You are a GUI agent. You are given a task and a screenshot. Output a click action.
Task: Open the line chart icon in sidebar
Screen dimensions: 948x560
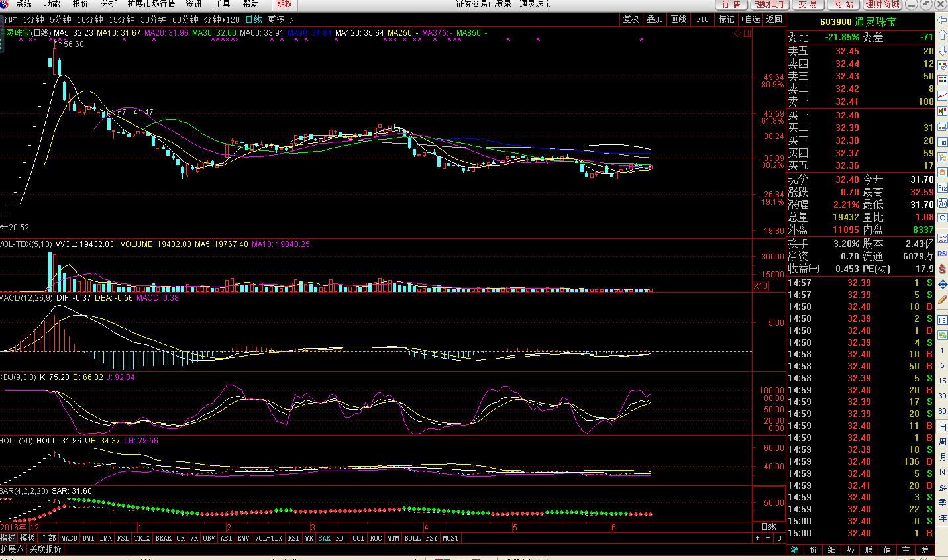[942, 95]
